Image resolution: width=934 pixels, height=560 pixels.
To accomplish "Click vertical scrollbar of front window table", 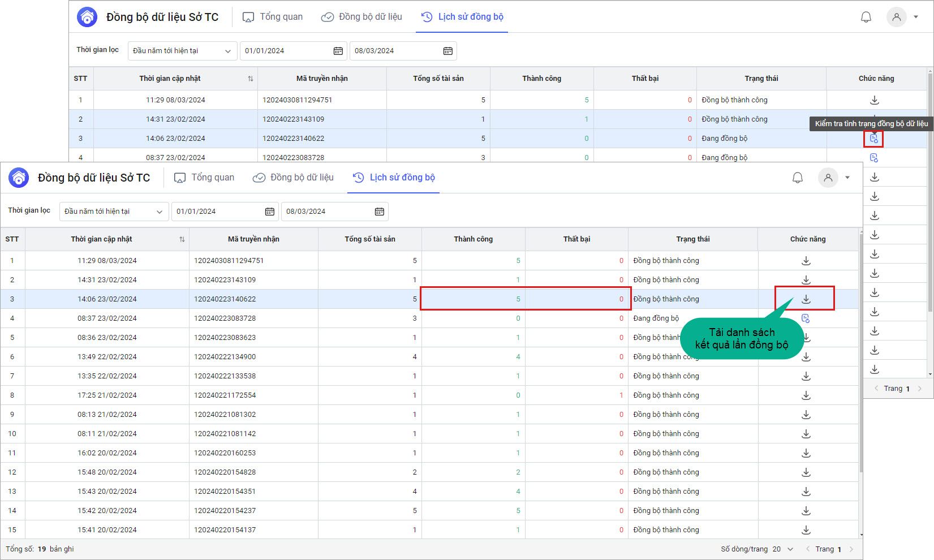I will (861, 351).
